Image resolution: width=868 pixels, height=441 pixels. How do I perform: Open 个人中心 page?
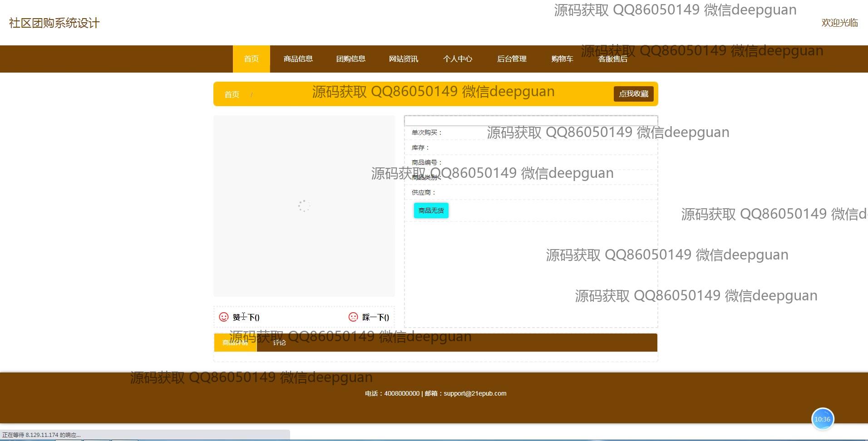(458, 59)
